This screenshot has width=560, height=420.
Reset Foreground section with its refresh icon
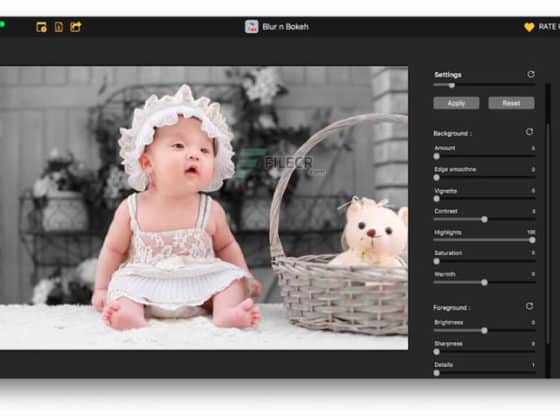pos(529,306)
